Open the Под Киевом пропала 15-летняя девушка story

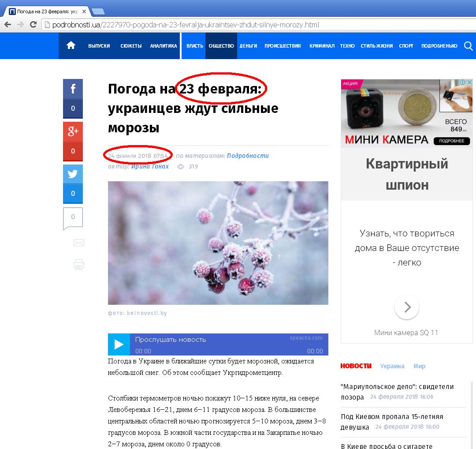(392, 422)
